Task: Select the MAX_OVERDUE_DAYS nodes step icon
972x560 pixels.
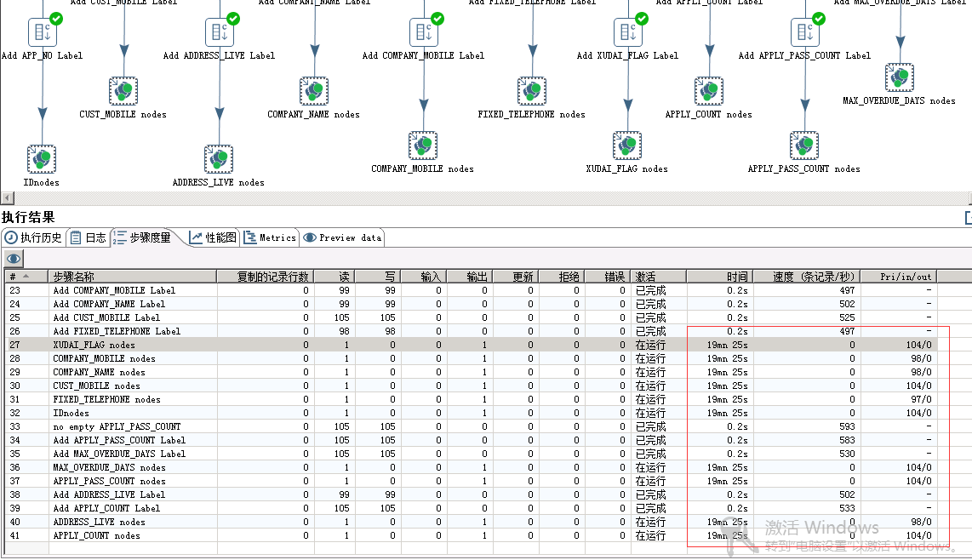Action: (900, 77)
